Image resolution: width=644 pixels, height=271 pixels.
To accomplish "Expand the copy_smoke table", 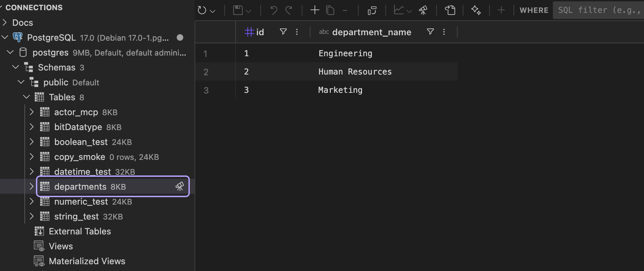I will (x=32, y=157).
